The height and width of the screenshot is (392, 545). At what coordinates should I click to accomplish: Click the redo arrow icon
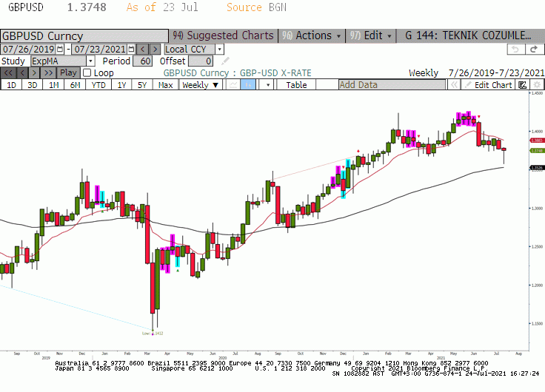pyautogui.click(x=534, y=50)
